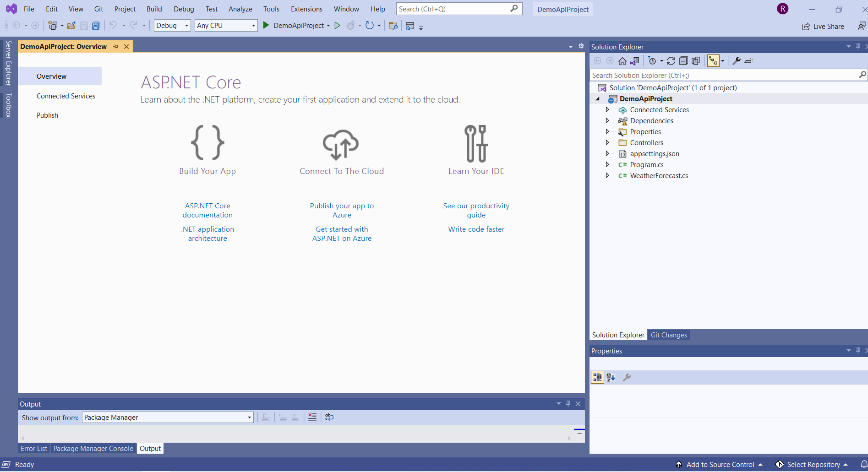Click the Solution Explorer Home icon
Viewport: 868px width, 472px height.
click(x=622, y=61)
